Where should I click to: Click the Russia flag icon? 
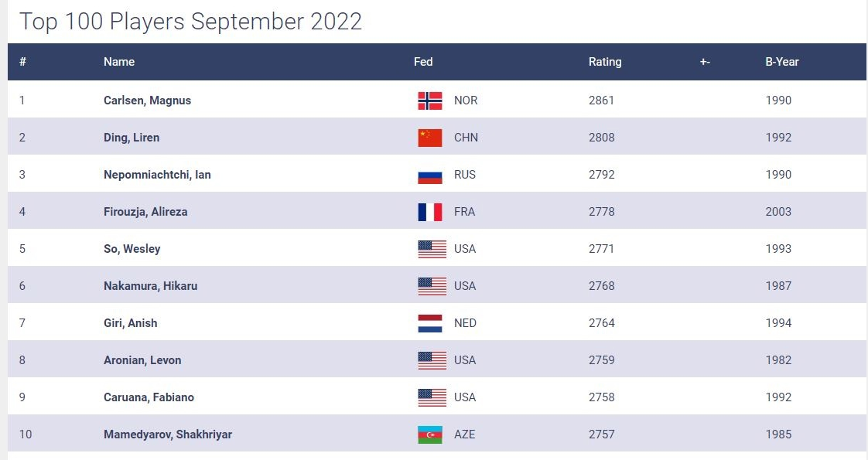[x=429, y=175]
